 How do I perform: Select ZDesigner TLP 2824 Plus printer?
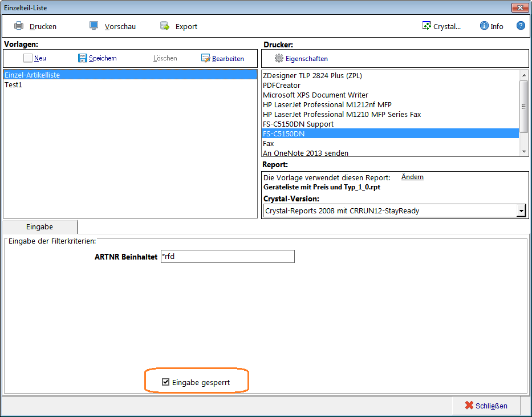(x=390, y=76)
